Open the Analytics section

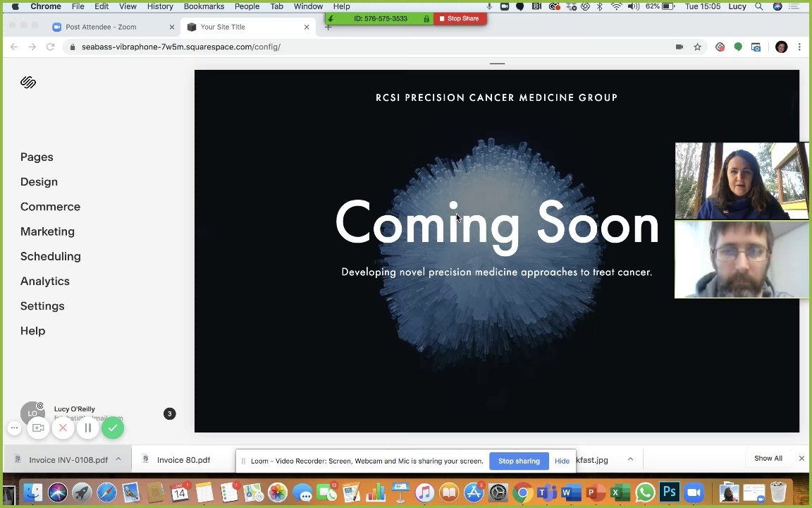click(x=44, y=282)
